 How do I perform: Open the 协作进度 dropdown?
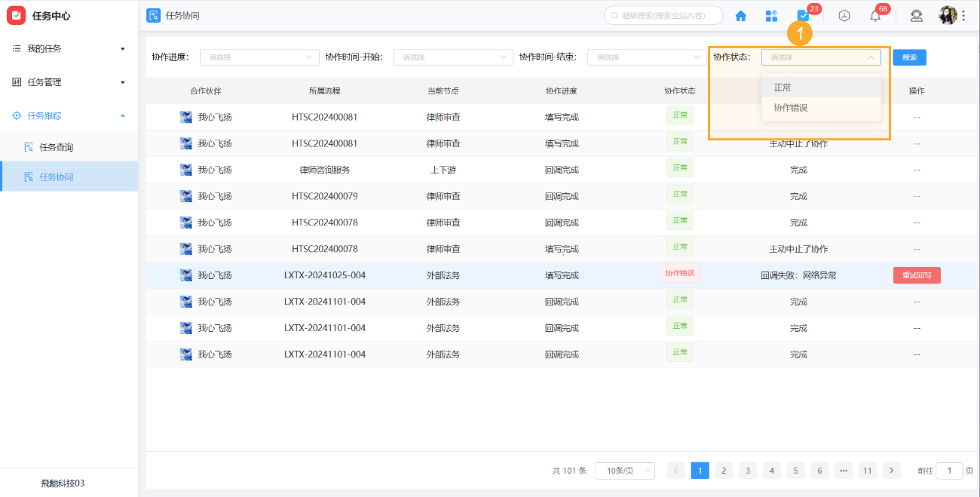[259, 57]
